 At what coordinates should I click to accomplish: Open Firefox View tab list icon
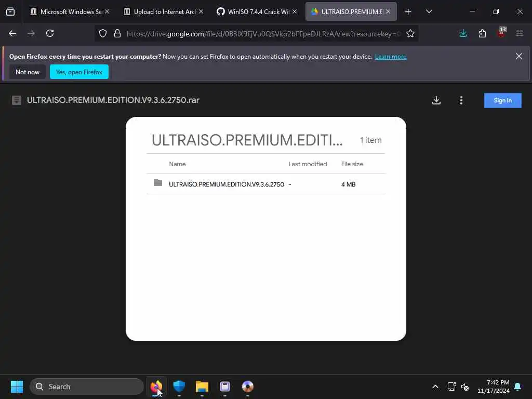10,12
